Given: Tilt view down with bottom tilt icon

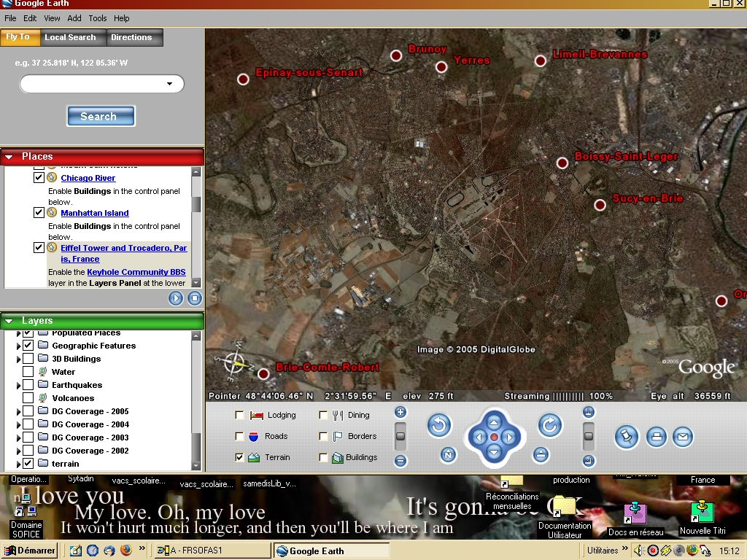Looking at the screenshot, I should 589,461.
